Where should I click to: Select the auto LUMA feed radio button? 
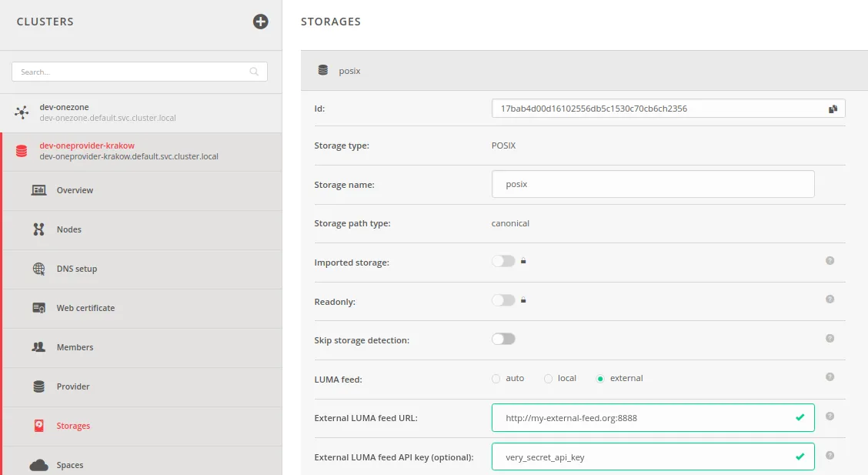click(x=496, y=378)
